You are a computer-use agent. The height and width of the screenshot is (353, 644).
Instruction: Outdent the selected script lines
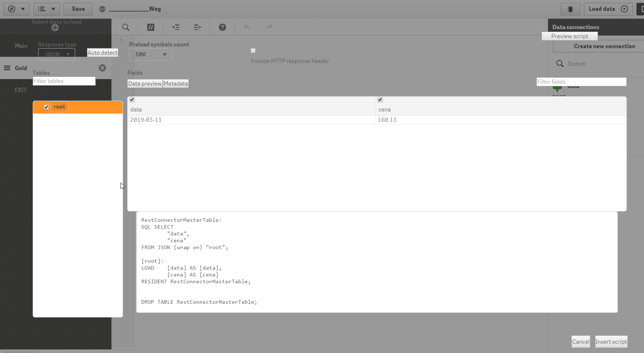click(197, 27)
